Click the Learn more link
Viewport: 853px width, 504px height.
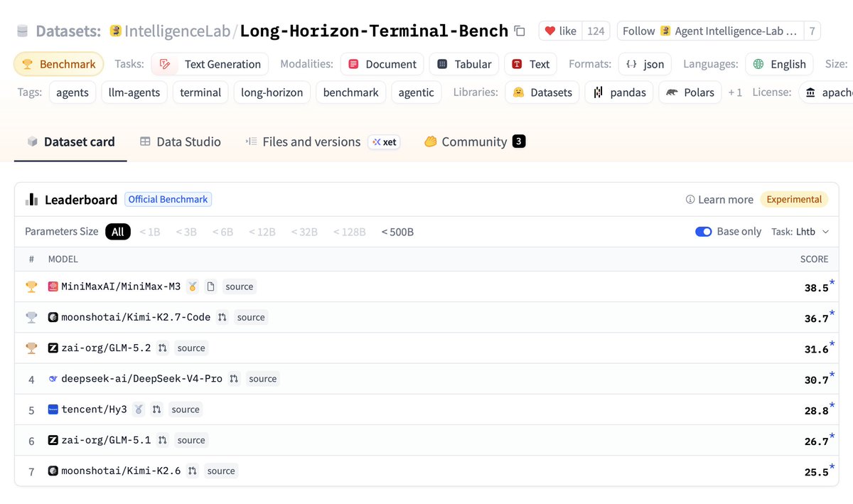719,200
